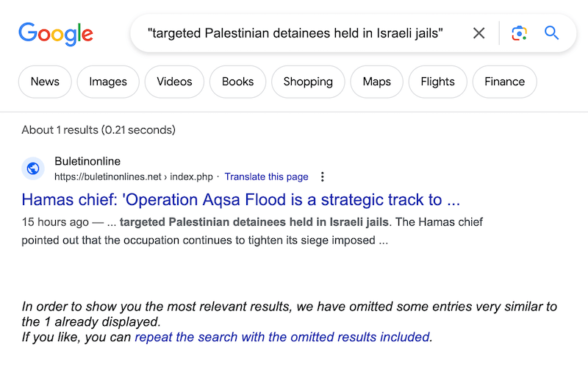This screenshot has width=588, height=389.
Task: Select the Finance filter
Action: click(x=505, y=82)
